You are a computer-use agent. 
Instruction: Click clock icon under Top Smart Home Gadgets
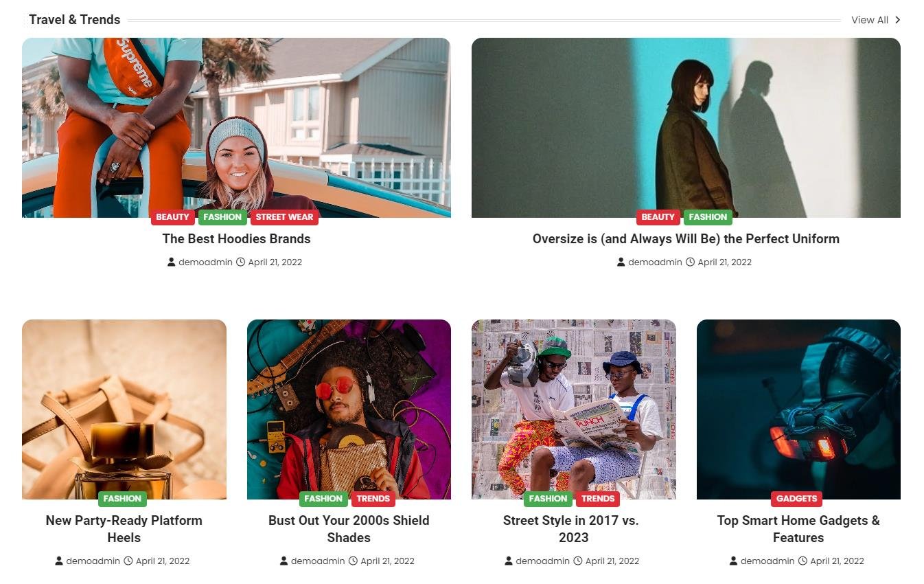[x=802, y=561]
